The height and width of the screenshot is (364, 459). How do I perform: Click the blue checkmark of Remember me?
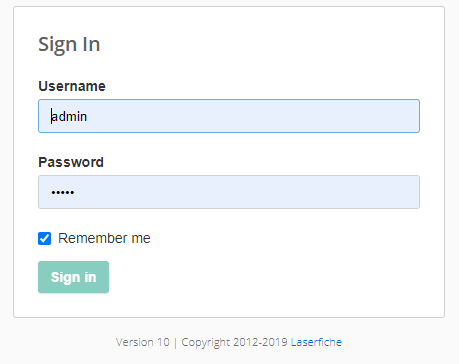[x=44, y=238]
